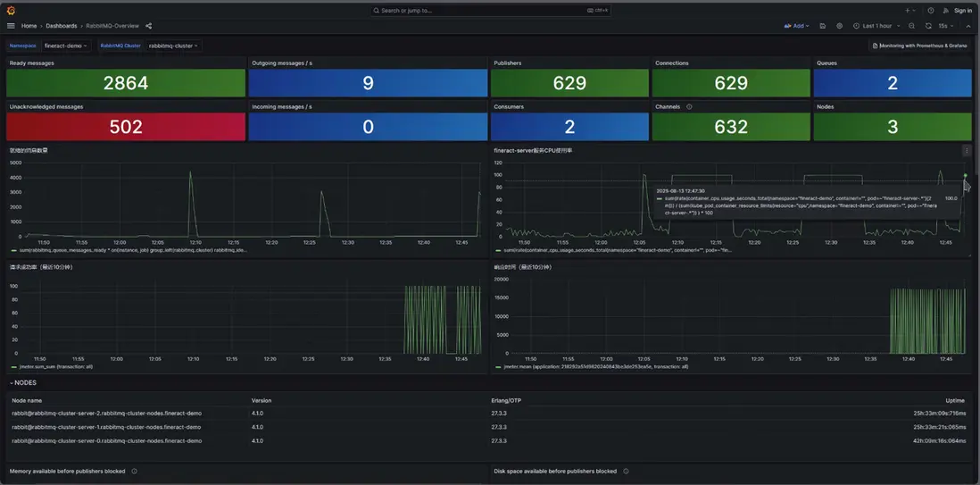Collapse the NODES row section
Screen dimensions: 980x485
click(24, 382)
